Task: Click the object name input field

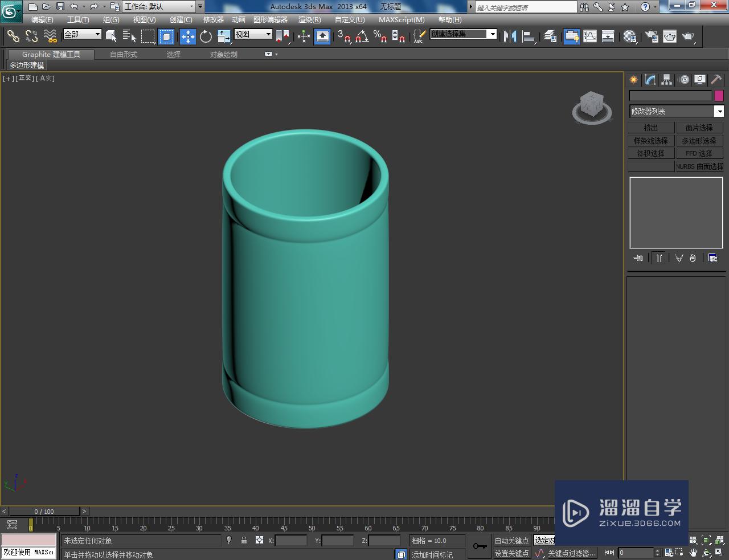Action: [670, 96]
